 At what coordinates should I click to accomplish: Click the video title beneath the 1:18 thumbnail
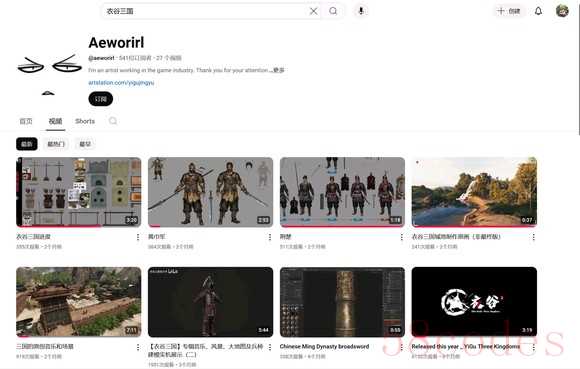tap(286, 237)
